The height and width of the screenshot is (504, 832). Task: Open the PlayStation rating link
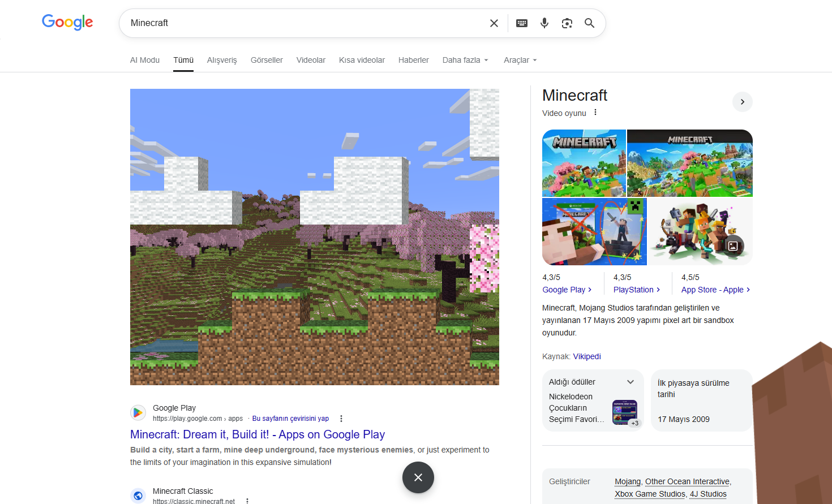[x=637, y=290]
